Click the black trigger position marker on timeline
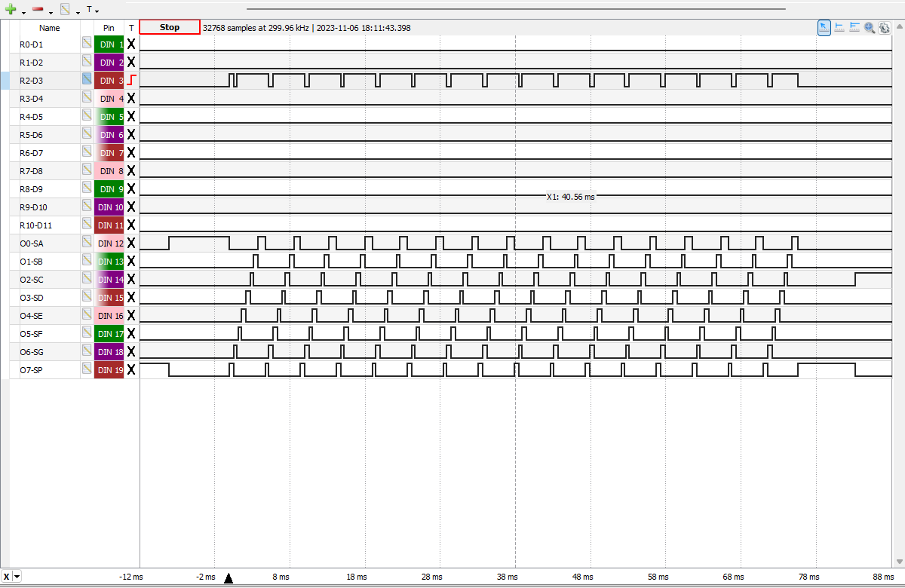905x588 pixels. (x=229, y=578)
